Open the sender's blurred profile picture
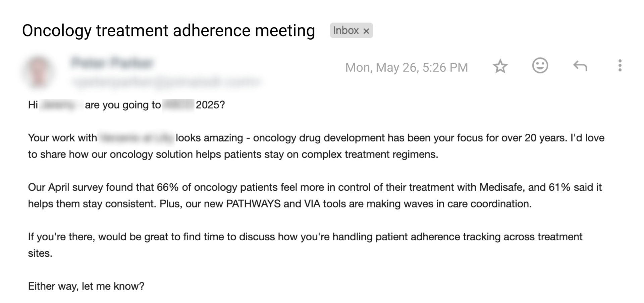Viewport: 644px width, 303px height. coord(38,71)
